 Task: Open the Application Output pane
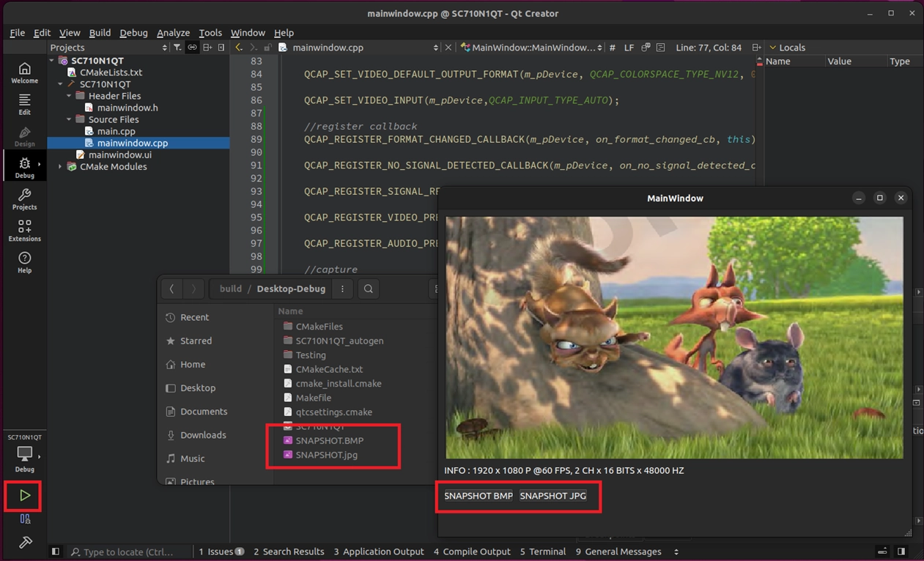(x=378, y=551)
